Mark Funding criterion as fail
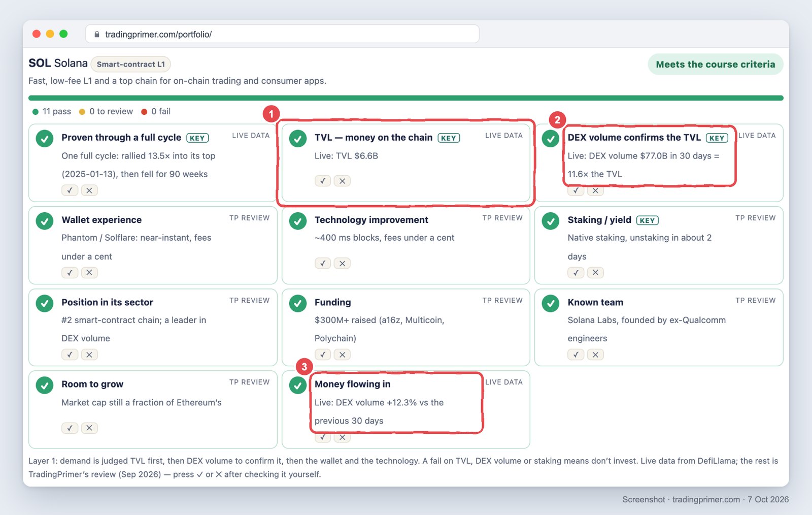Image resolution: width=812 pixels, height=515 pixels. 342,355
